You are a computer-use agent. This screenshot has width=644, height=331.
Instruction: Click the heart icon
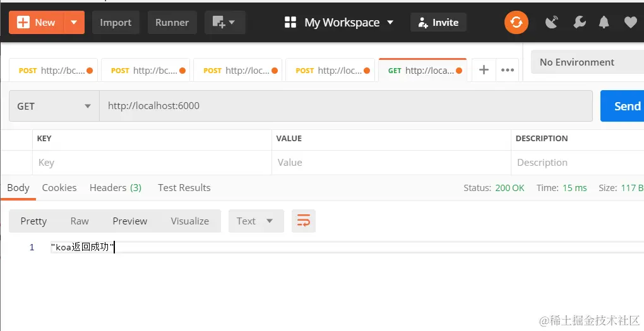631,22
